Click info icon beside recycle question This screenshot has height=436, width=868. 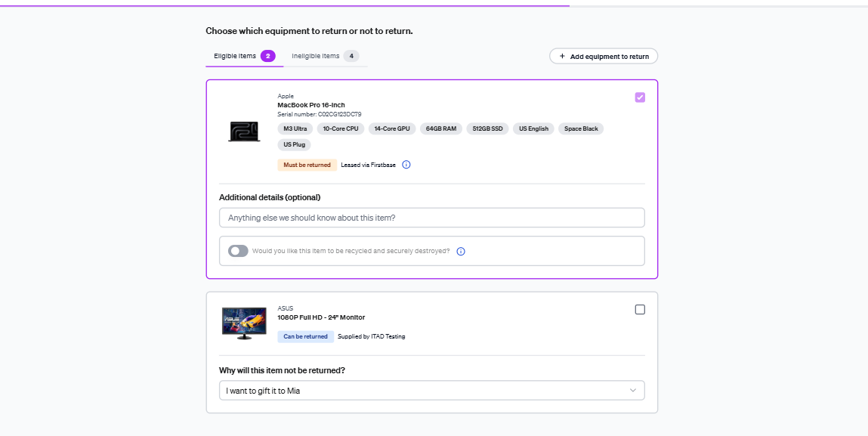(461, 251)
